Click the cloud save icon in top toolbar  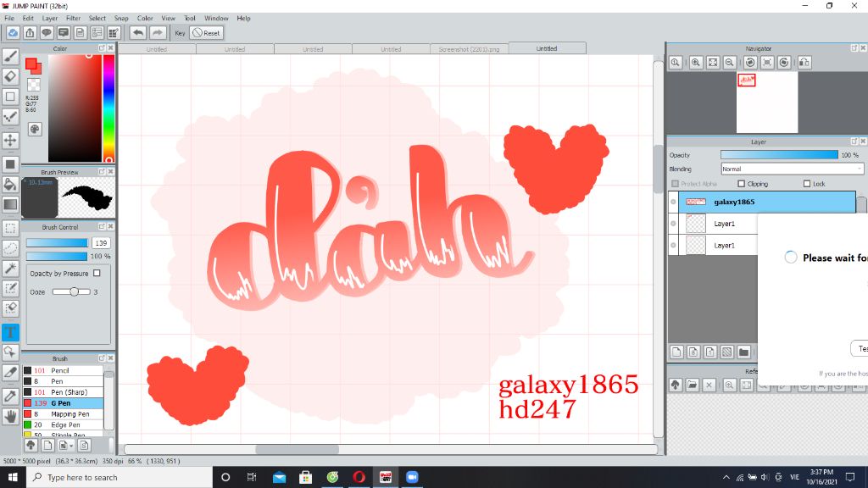pyautogui.click(x=13, y=33)
